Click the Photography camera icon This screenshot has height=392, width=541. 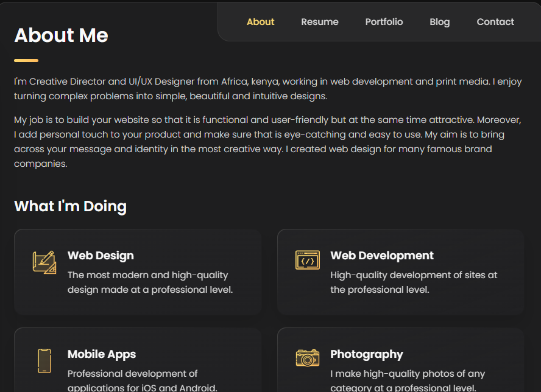pos(307,359)
